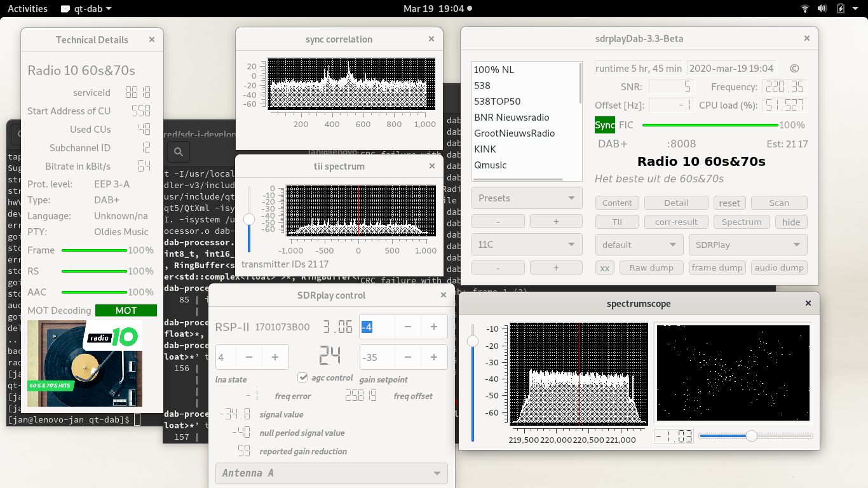Close the SDRplay control window
The height and width of the screenshot is (488, 868).
click(x=444, y=295)
